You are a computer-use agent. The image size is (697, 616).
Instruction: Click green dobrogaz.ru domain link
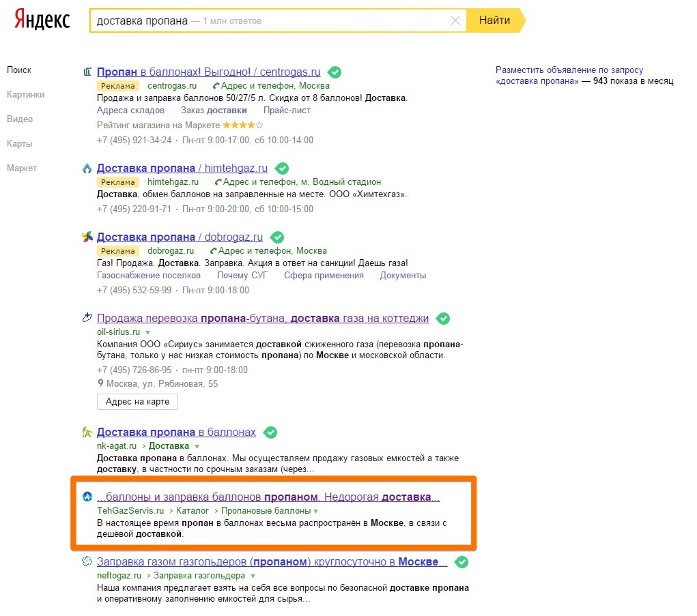point(171,250)
